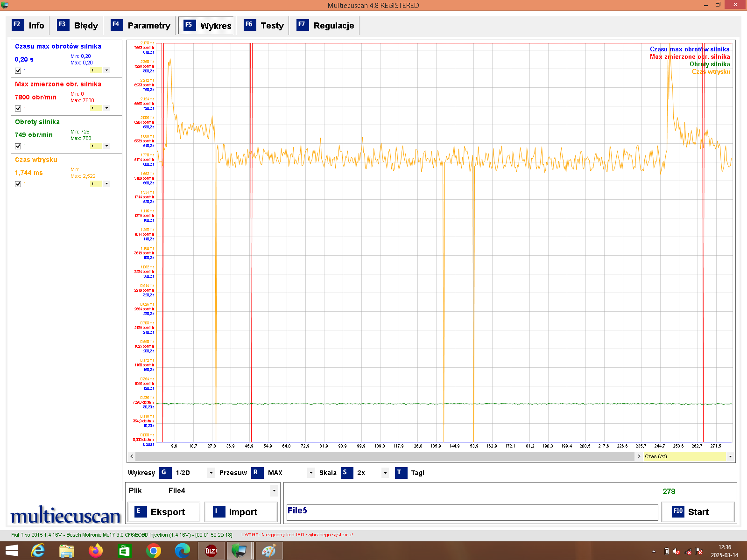Click the red UWAGA warning message
The image size is (747, 560).
[297, 535]
